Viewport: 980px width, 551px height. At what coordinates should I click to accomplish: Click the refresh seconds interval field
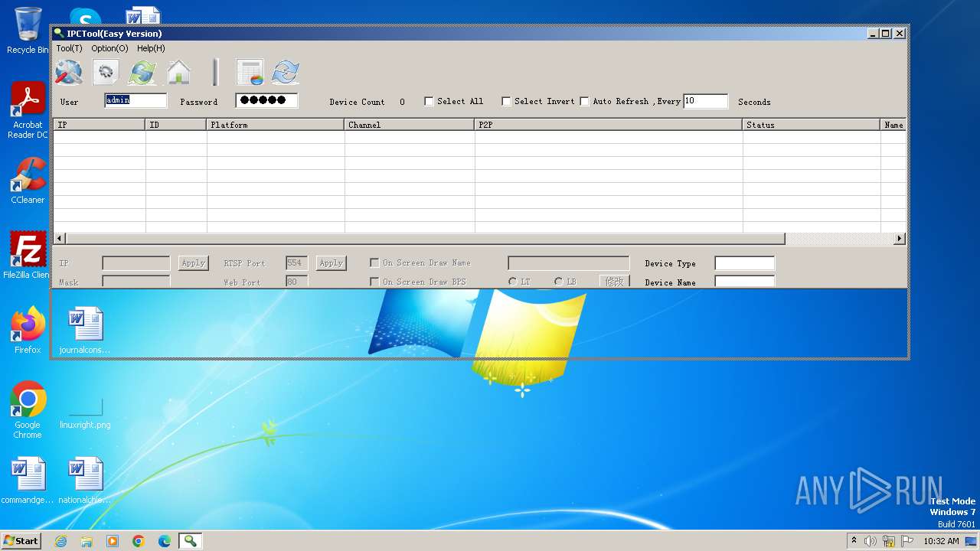705,101
